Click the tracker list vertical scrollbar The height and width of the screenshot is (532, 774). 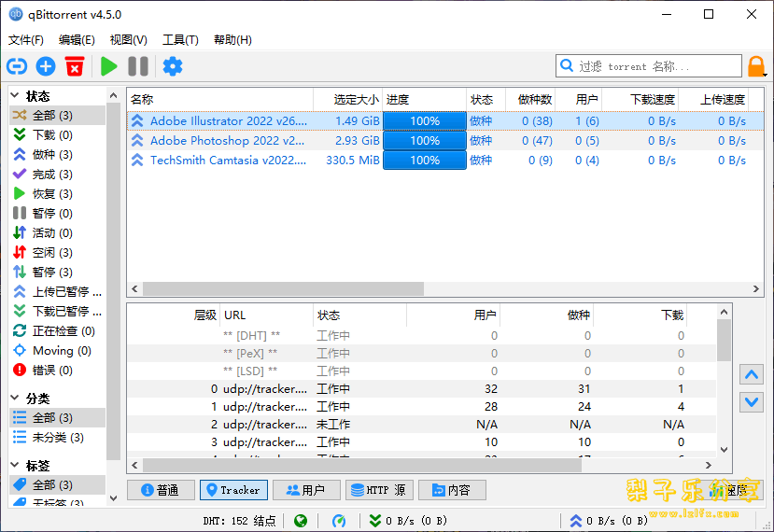[x=724, y=340]
